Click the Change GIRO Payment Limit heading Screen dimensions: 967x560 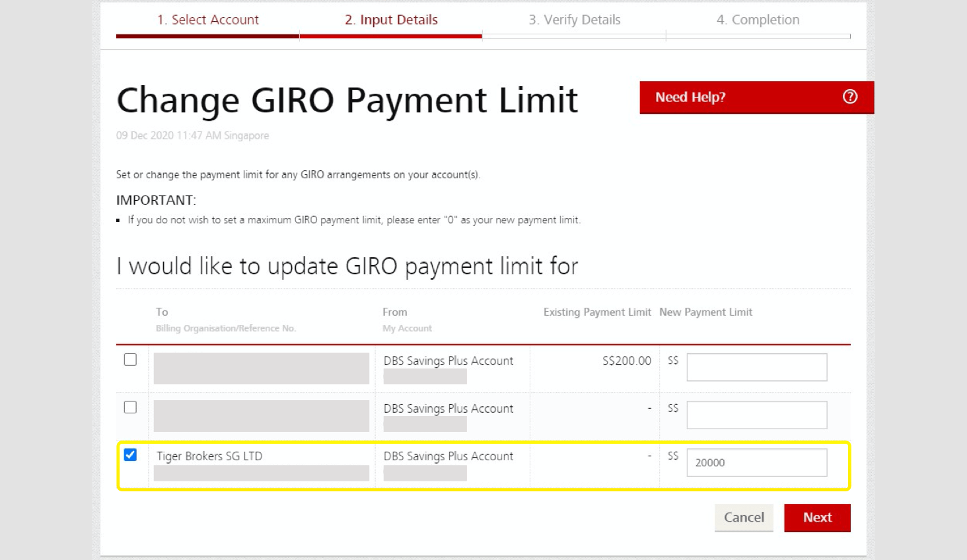pyautogui.click(x=347, y=100)
